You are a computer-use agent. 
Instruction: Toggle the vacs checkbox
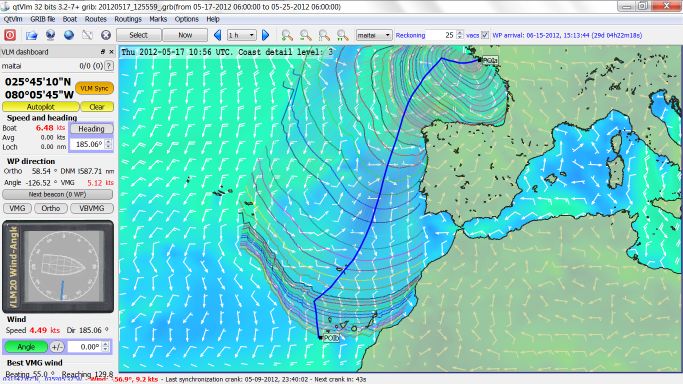[x=485, y=35]
